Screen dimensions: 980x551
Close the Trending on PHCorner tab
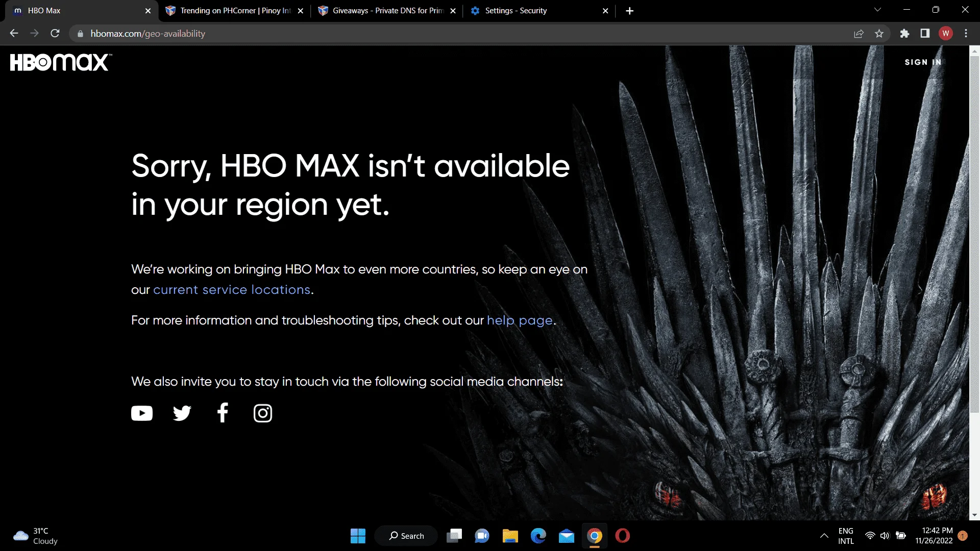click(x=301, y=11)
